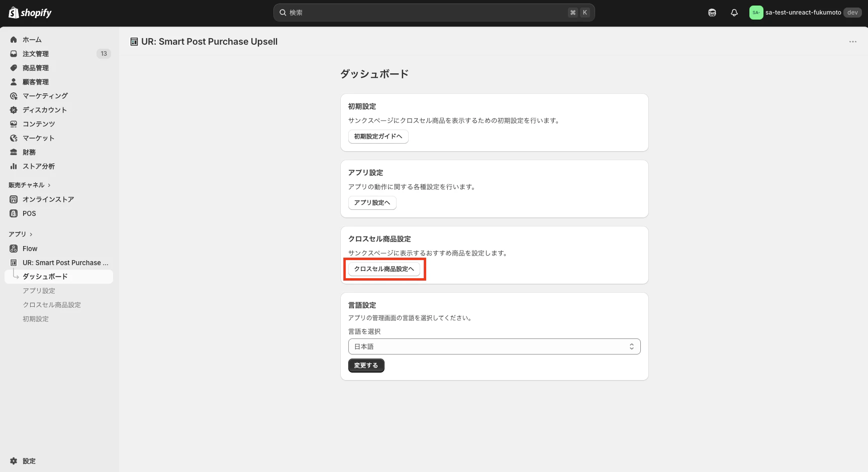The height and width of the screenshot is (472, 868).
Task: Select the 商品管理 tag icon
Action: 14,68
